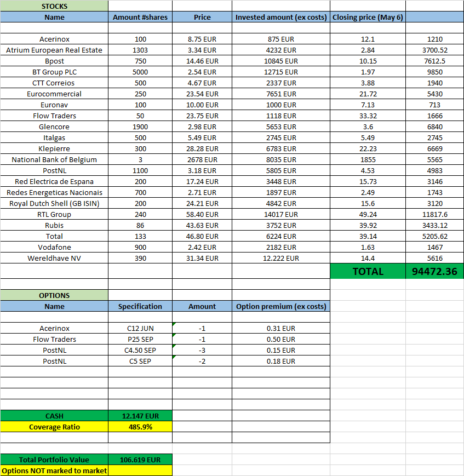Click 'Closing price (May 6)' header cell
The width and height of the screenshot is (464, 476).
(368, 17)
